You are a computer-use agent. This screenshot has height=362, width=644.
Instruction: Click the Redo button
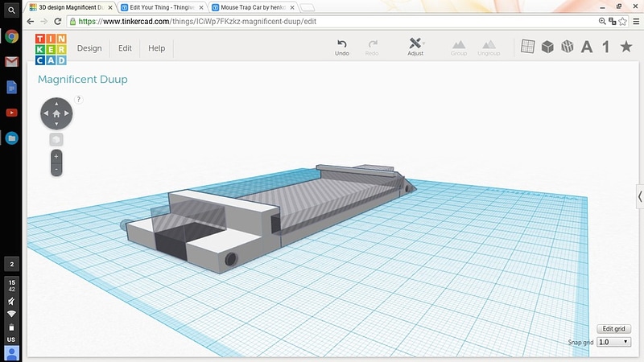[372, 47]
